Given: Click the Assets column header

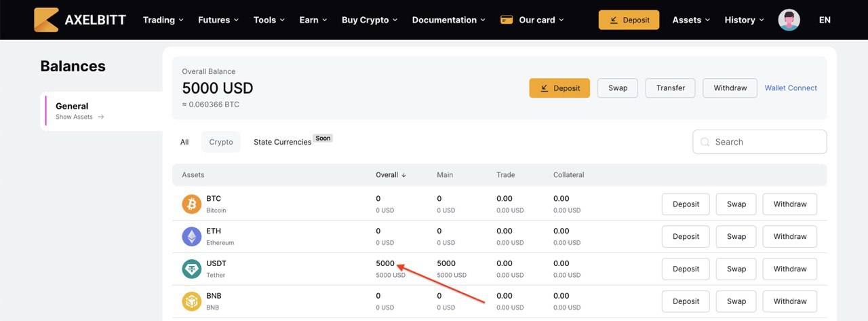Looking at the screenshot, I should [x=193, y=175].
